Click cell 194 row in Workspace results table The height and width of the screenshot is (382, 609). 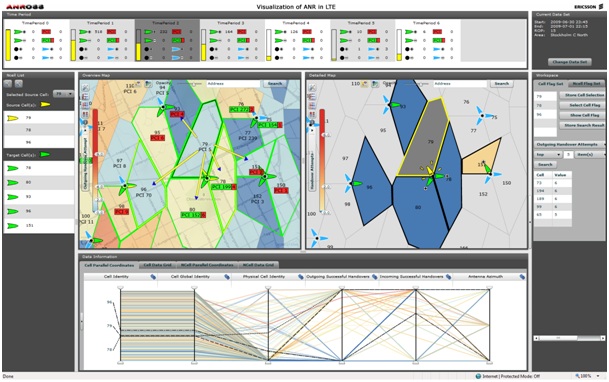(552, 191)
